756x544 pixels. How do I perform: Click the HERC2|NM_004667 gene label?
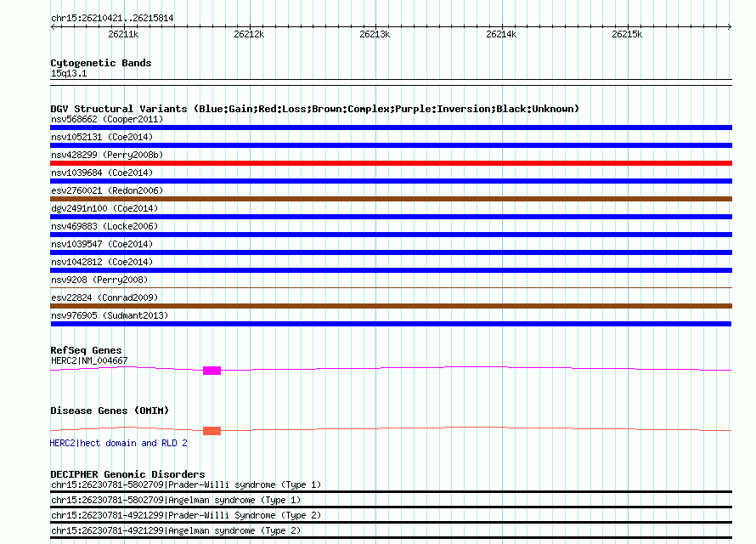(89, 360)
